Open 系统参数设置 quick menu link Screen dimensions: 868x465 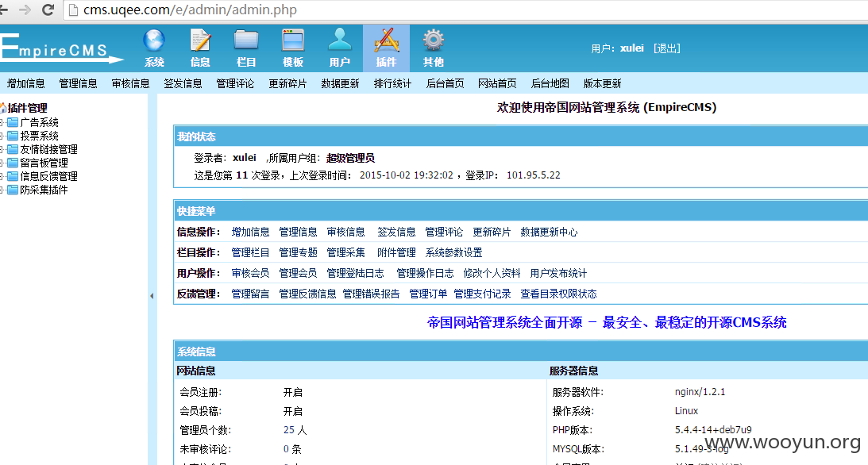coord(453,252)
